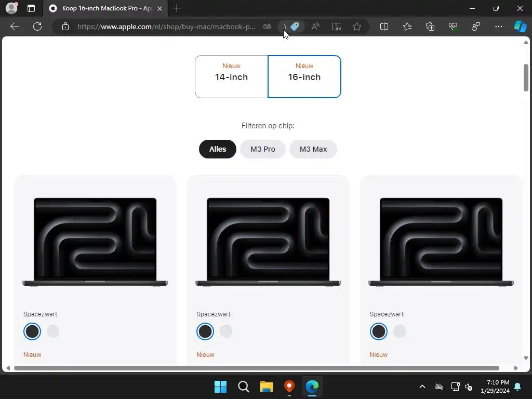The height and width of the screenshot is (399, 532).
Task: Show hidden system tray icons
Action: (x=422, y=387)
